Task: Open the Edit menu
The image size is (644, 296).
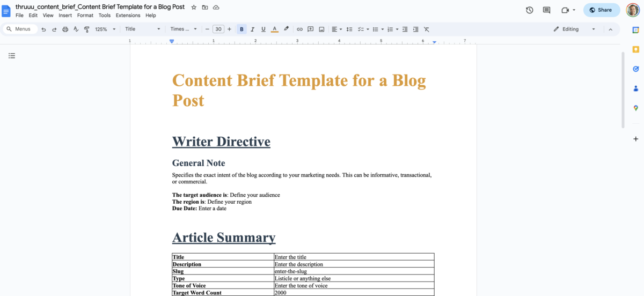Action: point(33,16)
